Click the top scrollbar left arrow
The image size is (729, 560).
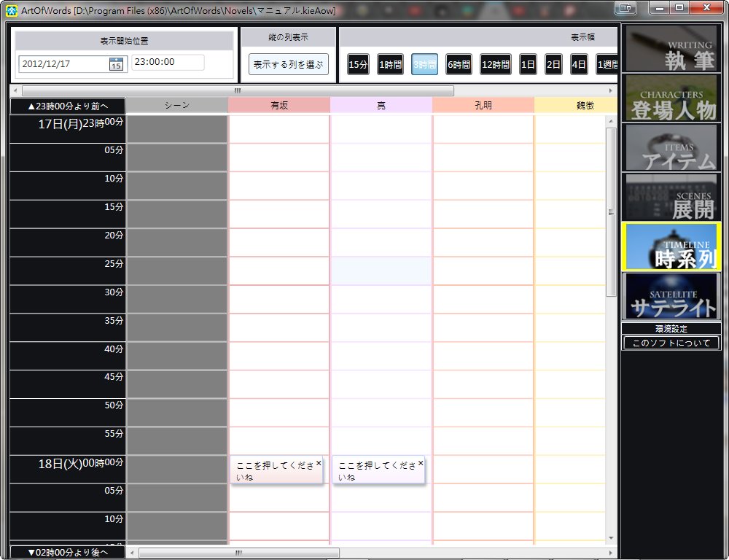pyautogui.click(x=15, y=90)
